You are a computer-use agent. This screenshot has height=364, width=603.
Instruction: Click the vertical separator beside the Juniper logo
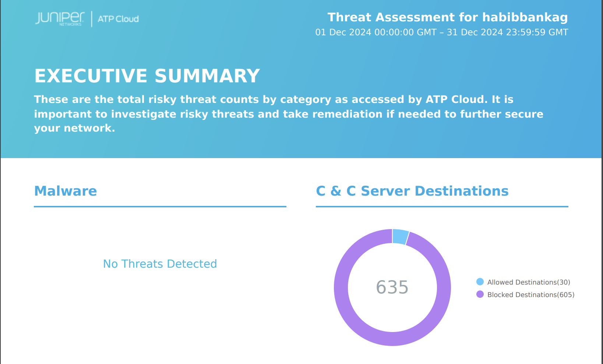pos(92,19)
